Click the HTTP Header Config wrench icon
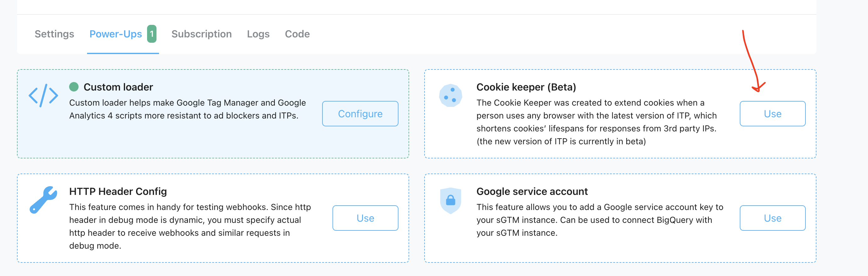Image resolution: width=868 pixels, height=276 pixels. point(43,200)
